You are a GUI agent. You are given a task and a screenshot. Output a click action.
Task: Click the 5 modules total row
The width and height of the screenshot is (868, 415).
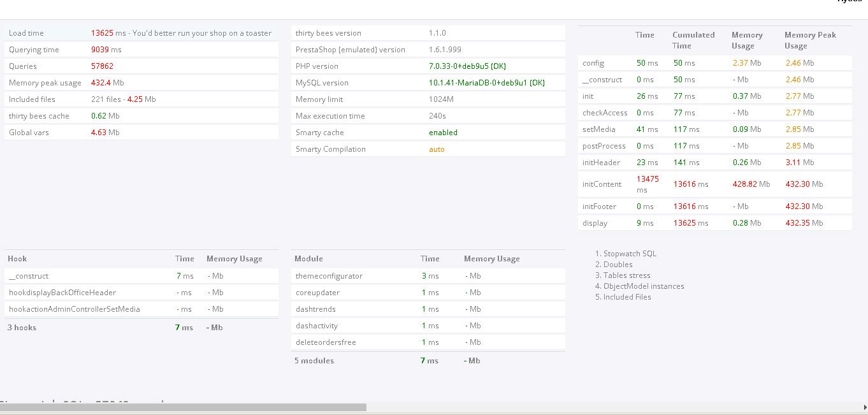428,361
